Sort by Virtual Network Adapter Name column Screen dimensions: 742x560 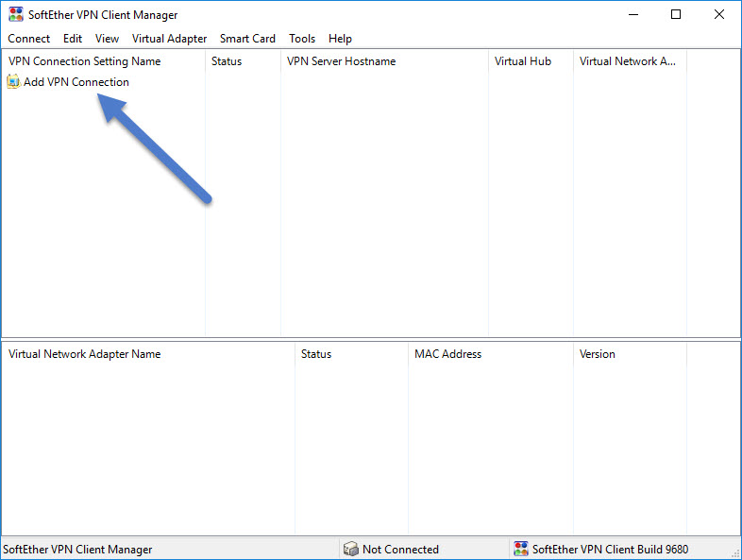point(148,354)
